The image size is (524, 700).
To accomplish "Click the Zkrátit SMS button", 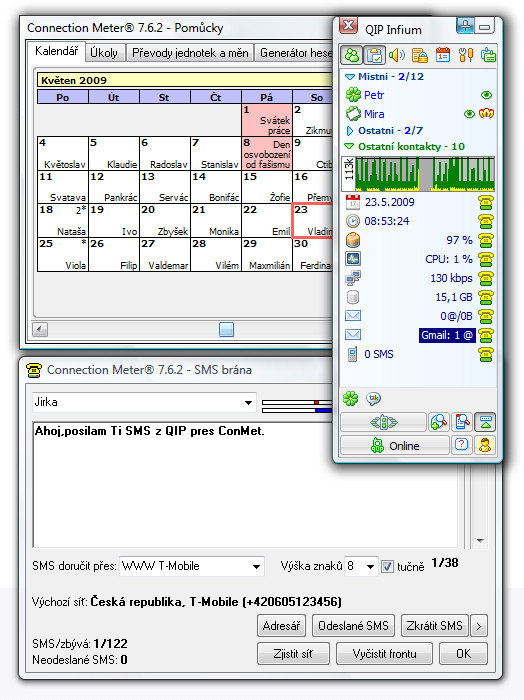I will pyautogui.click(x=434, y=626).
